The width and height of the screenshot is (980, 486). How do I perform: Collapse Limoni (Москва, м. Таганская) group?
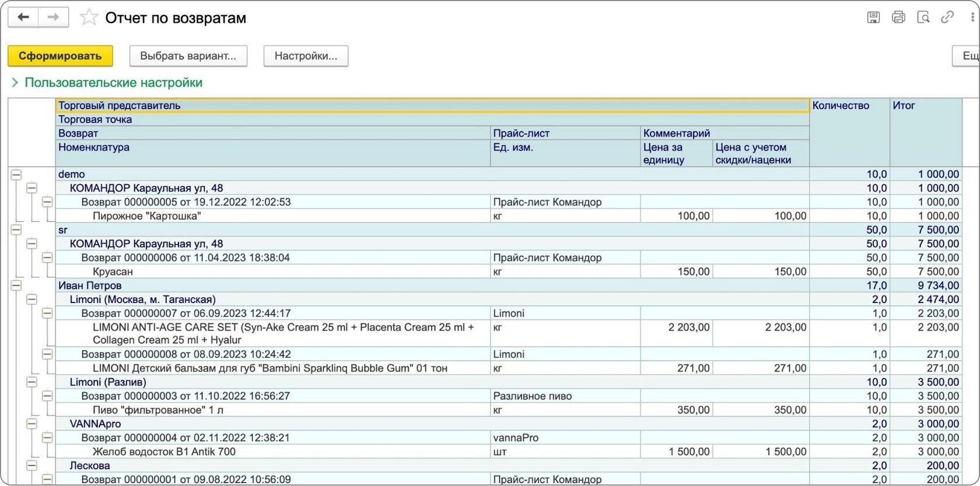tap(32, 300)
